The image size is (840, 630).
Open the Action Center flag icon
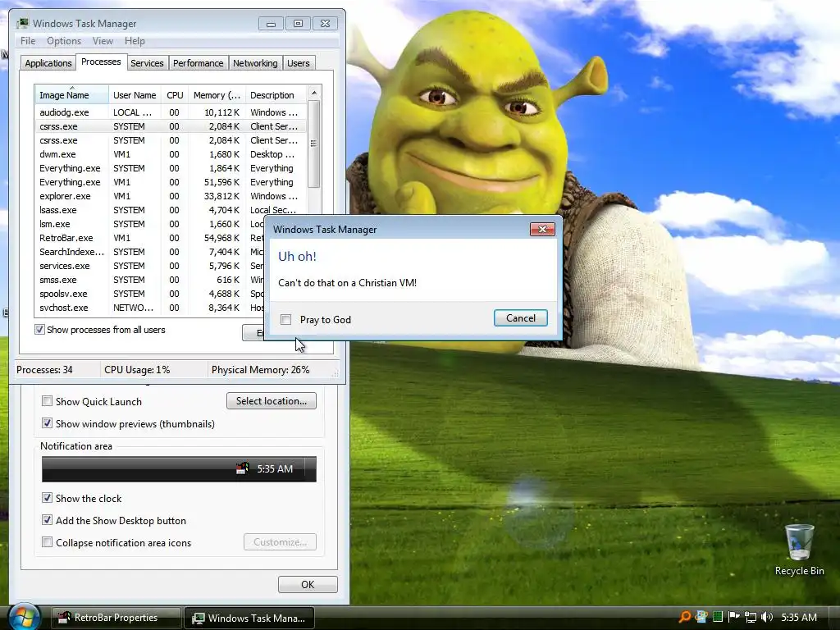(734, 617)
